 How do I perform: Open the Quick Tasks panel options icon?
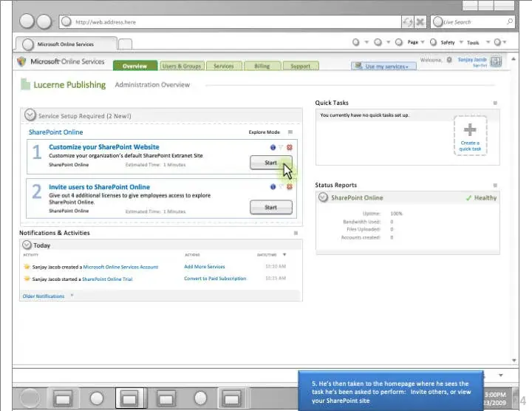click(495, 103)
